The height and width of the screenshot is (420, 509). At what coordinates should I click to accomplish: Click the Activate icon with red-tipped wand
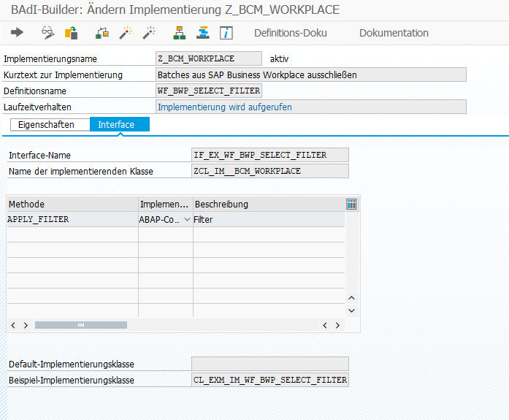[x=126, y=33]
